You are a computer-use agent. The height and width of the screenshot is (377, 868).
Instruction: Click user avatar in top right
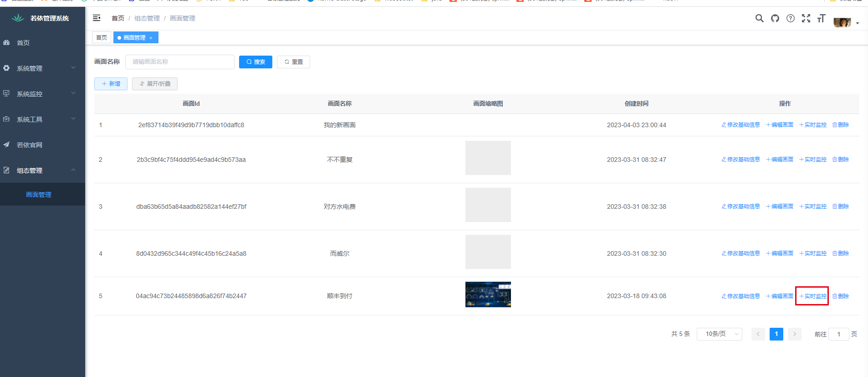[842, 22]
